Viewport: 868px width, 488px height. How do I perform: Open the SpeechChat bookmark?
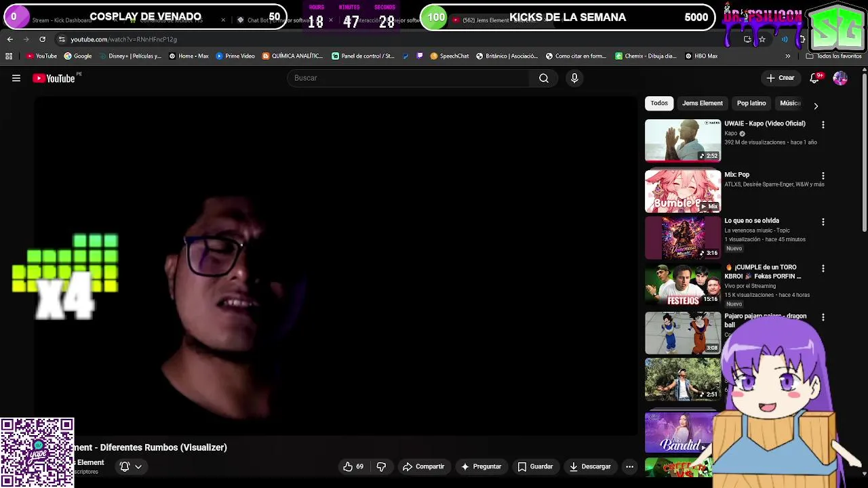coord(450,56)
